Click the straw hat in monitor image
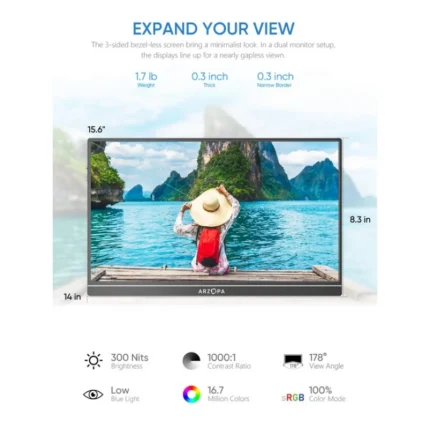The image size is (430, 430). pos(211,207)
